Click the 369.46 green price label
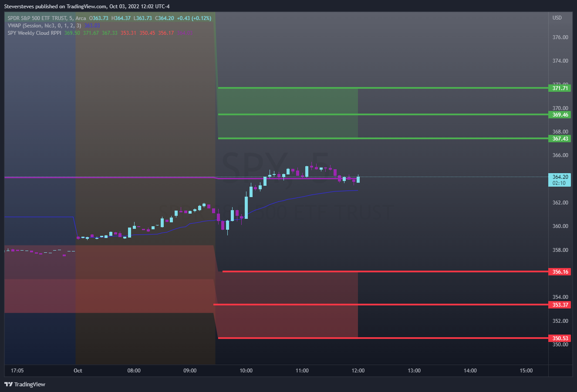This screenshot has width=577, height=392. point(560,115)
